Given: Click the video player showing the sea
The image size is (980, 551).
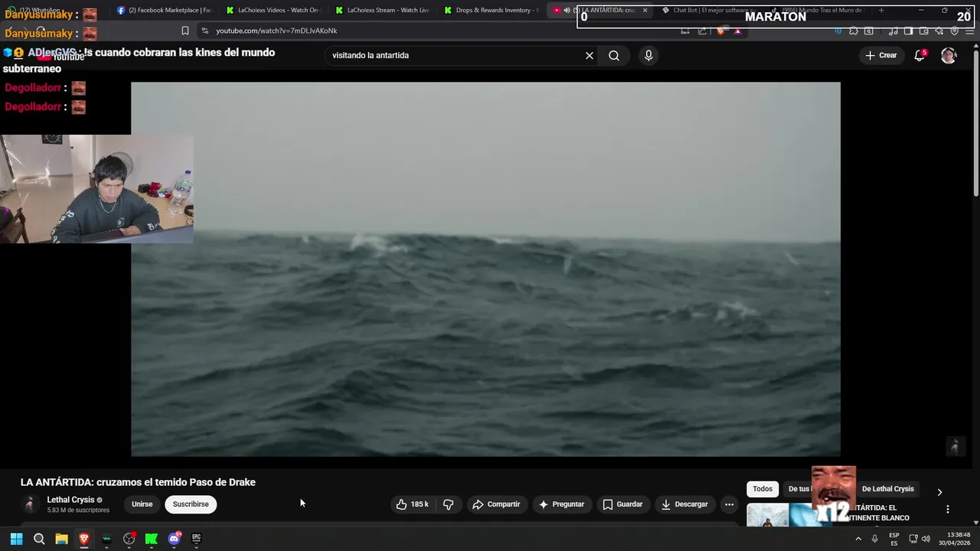Looking at the screenshot, I should click(485, 269).
